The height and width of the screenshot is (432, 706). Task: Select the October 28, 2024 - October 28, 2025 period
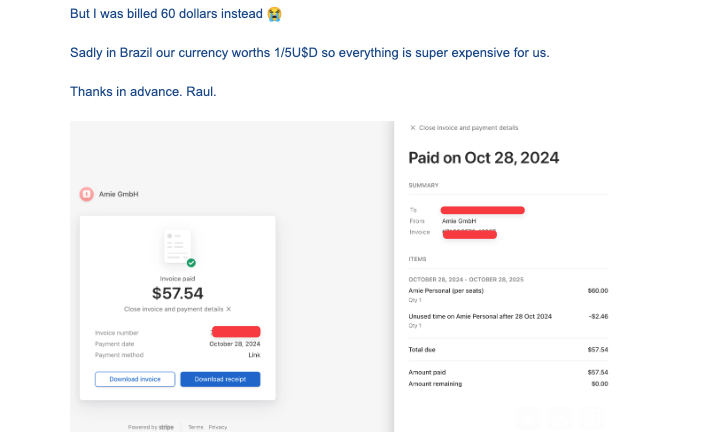[466, 280]
